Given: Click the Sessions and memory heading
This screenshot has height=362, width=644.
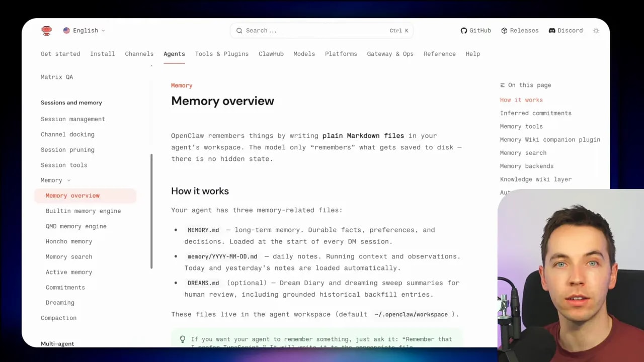Looking at the screenshot, I should click(x=71, y=103).
